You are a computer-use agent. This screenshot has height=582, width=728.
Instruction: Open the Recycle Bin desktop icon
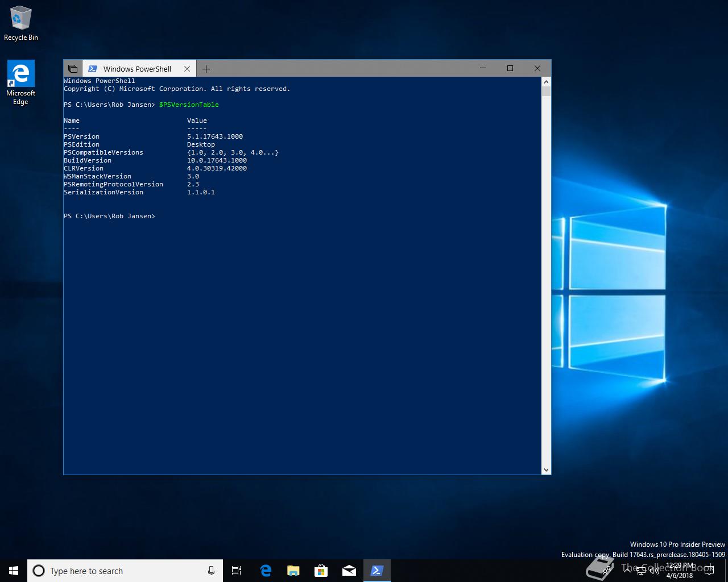coord(21,24)
